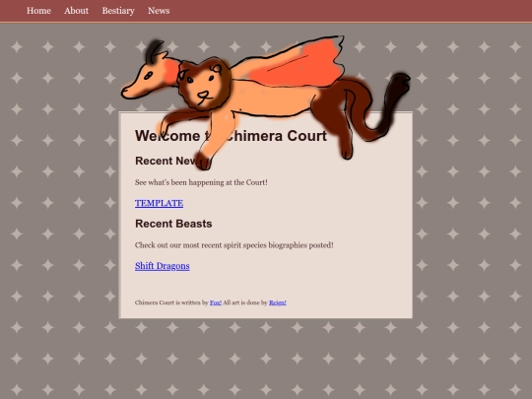Click the Welcome to Chimera Court heading

[x=231, y=136]
